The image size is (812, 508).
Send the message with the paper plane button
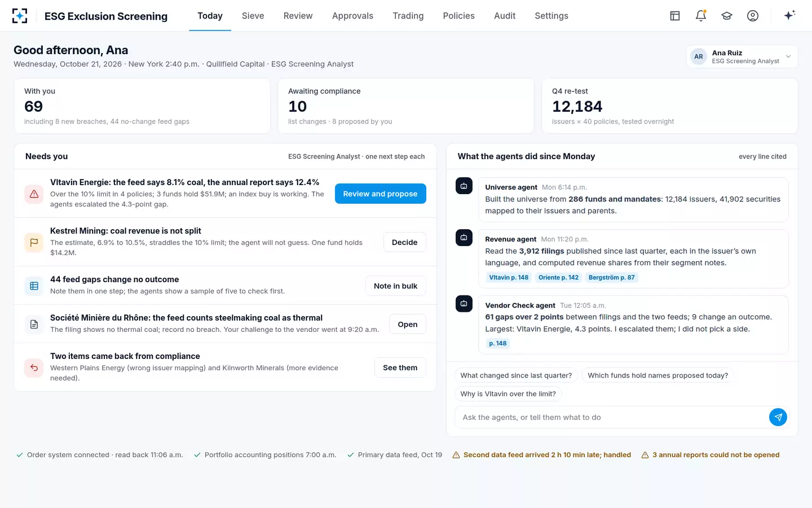(778, 417)
